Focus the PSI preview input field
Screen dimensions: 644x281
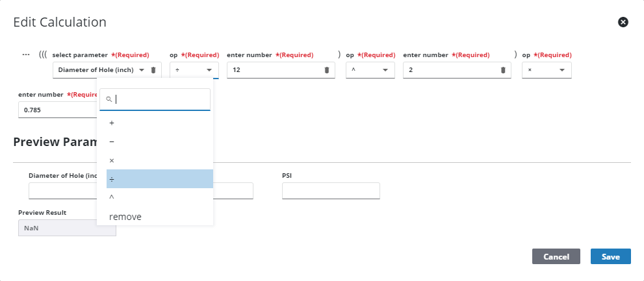pos(331,191)
